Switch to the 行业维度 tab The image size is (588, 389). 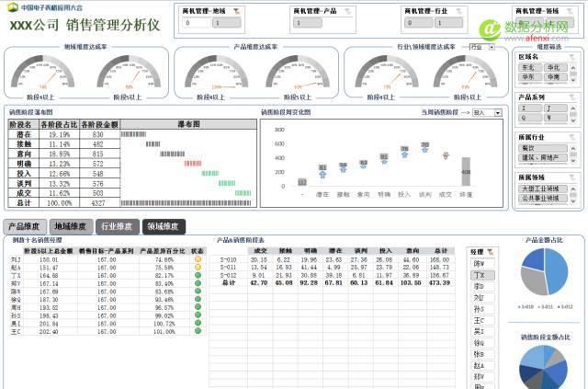pyautogui.click(x=118, y=227)
